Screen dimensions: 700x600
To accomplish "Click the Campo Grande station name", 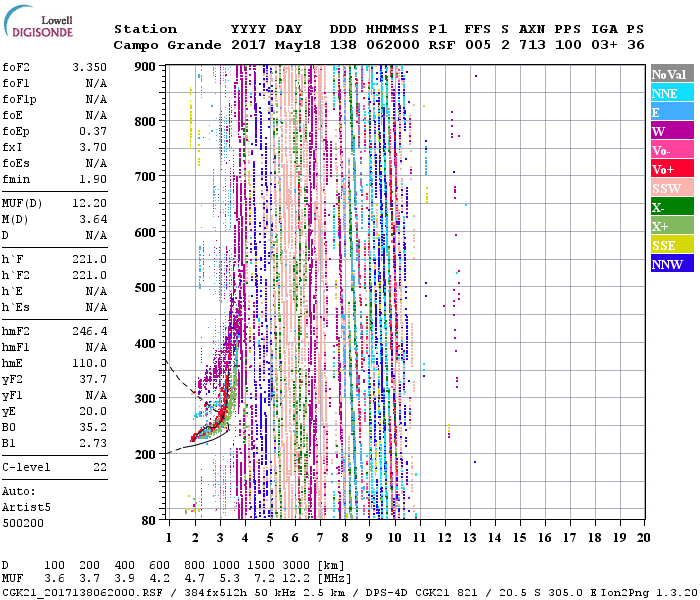I will tap(164, 45).
